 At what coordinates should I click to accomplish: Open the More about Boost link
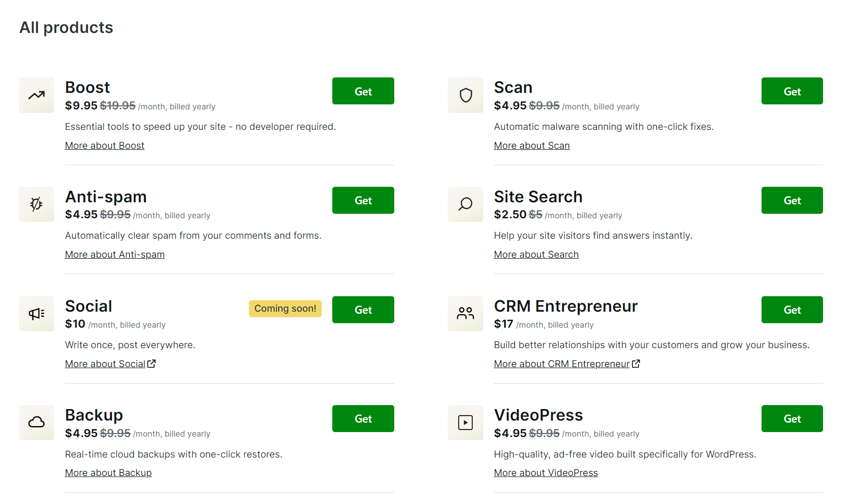pyautogui.click(x=104, y=145)
